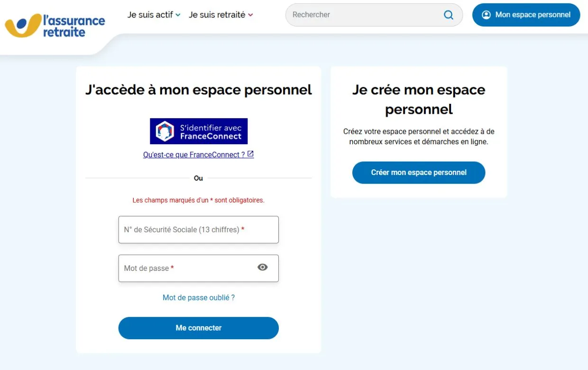The image size is (588, 370).
Task: Toggle password visibility with the eye icon
Action: 262,267
